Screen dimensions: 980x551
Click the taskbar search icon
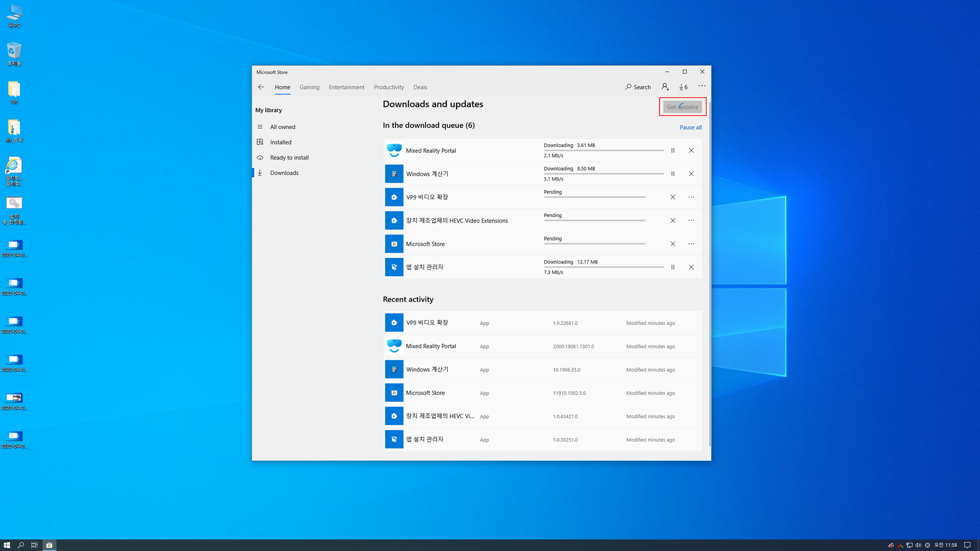point(21,545)
